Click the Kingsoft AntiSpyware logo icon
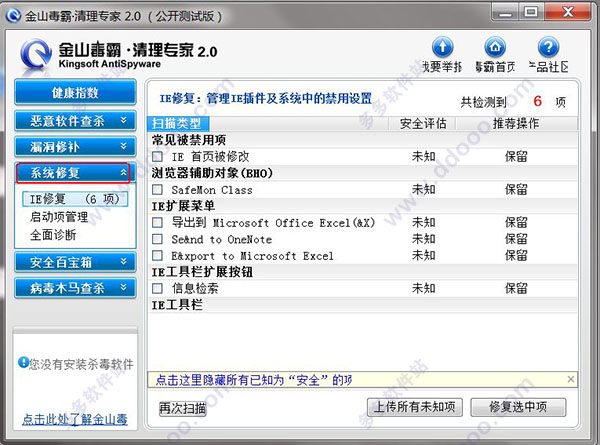The height and width of the screenshot is (445, 600). pos(36,55)
